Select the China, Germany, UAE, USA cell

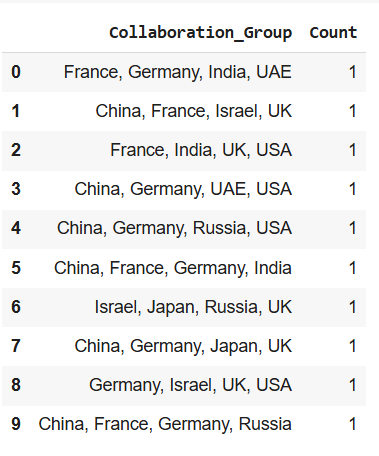point(183,189)
